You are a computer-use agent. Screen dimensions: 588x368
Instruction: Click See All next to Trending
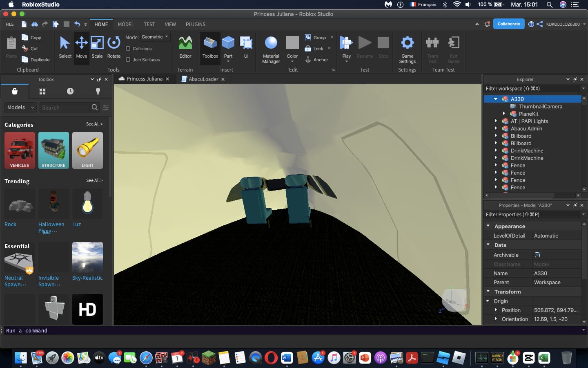(94, 180)
